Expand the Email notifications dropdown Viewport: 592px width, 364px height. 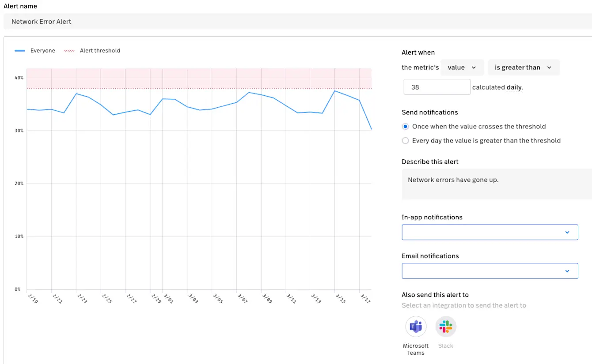(x=490, y=271)
